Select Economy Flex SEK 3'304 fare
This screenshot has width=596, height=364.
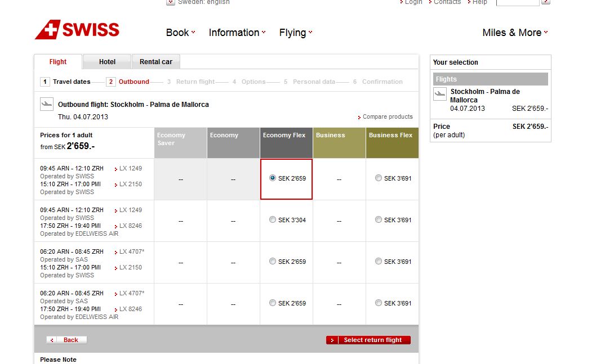273,220
